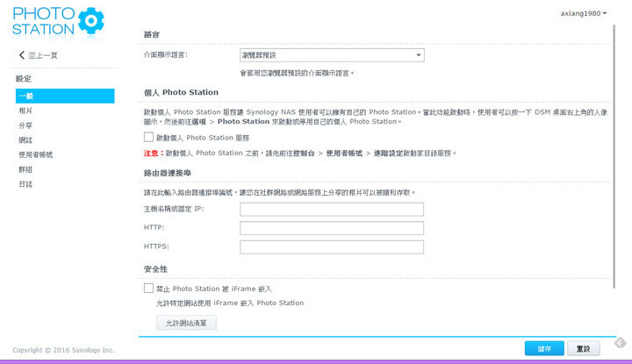Viewport: 632px width, 364px height.
Task: Click the tag icon near bottom right
Action: point(621,343)
